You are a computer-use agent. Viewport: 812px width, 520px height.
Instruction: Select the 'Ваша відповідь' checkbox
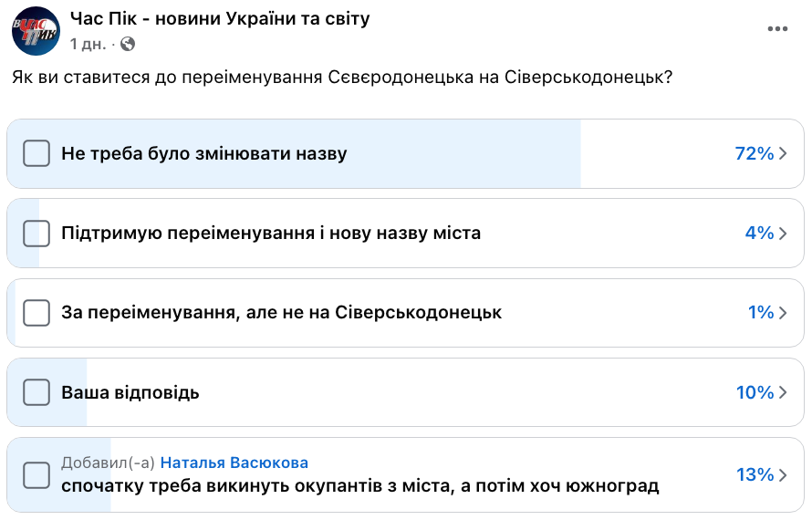pos(36,392)
